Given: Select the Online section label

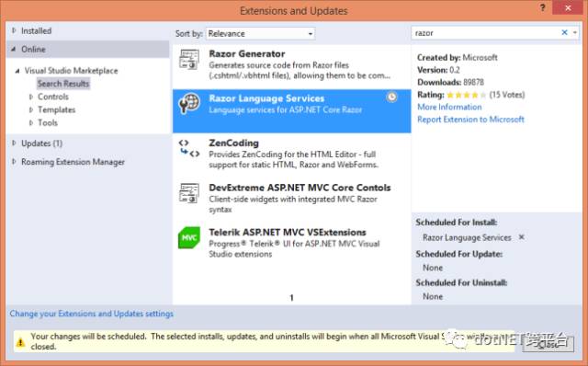Looking at the screenshot, I should (x=33, y=49).
